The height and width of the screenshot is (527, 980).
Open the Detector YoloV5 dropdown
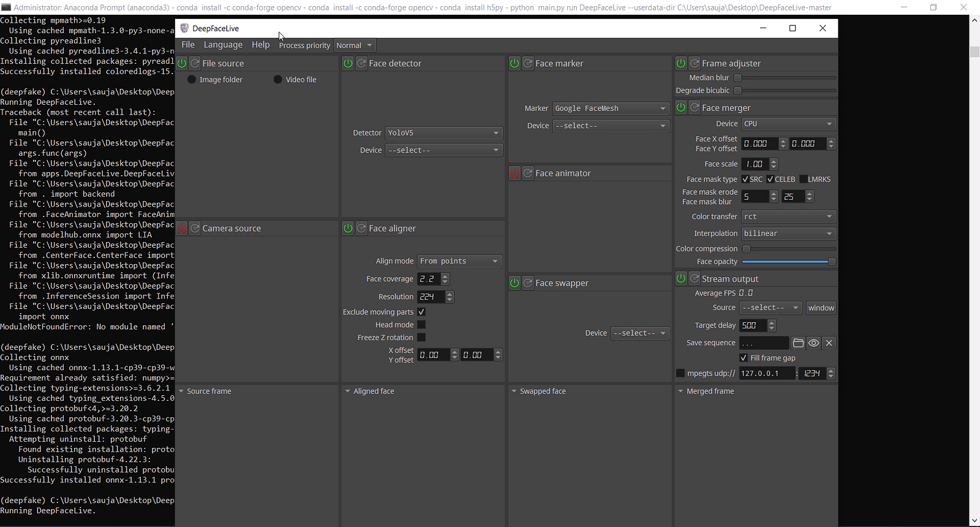pyautogui.click(x=444, y=133)
